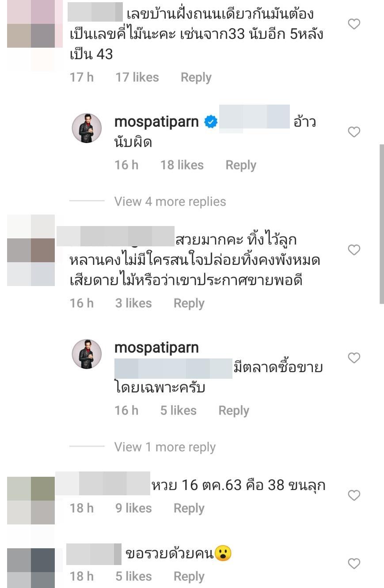The width and height of the screenshot is (384, 588).
Task: Open mospatiparn avatar on first reply
Action: point(87,128)
